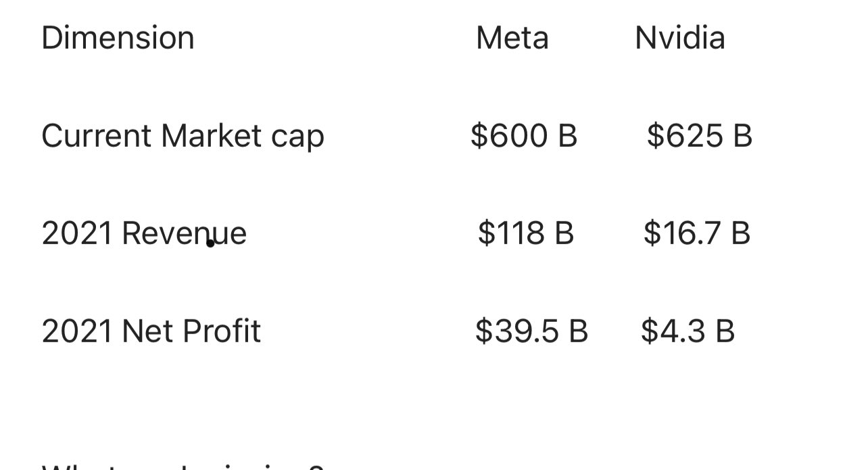Image resolution: width=868 pixels, height=470 pixels.
Task: Select Nvidia's $16.7 B revenue value
Action: coord(696,233)
